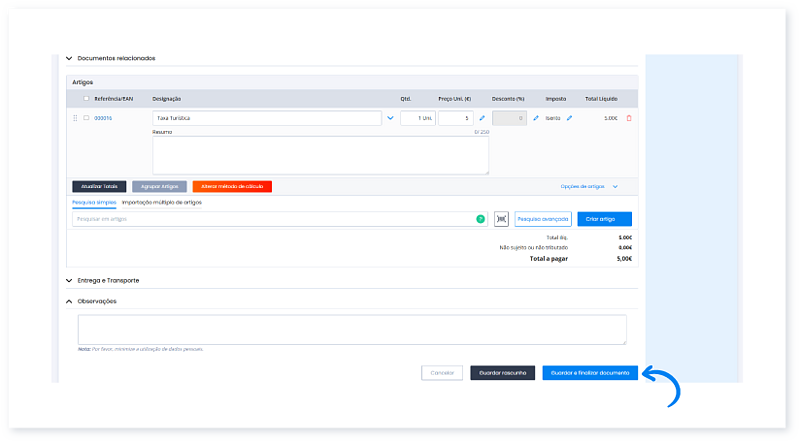Screen dimensions: 800x442
Task: Delete the Taxa Turística row with the trash icon
Action: pyautogui.click(x=629, y=118)
